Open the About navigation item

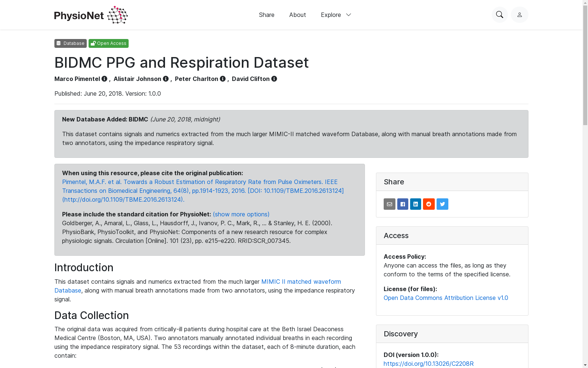point(297,15)
